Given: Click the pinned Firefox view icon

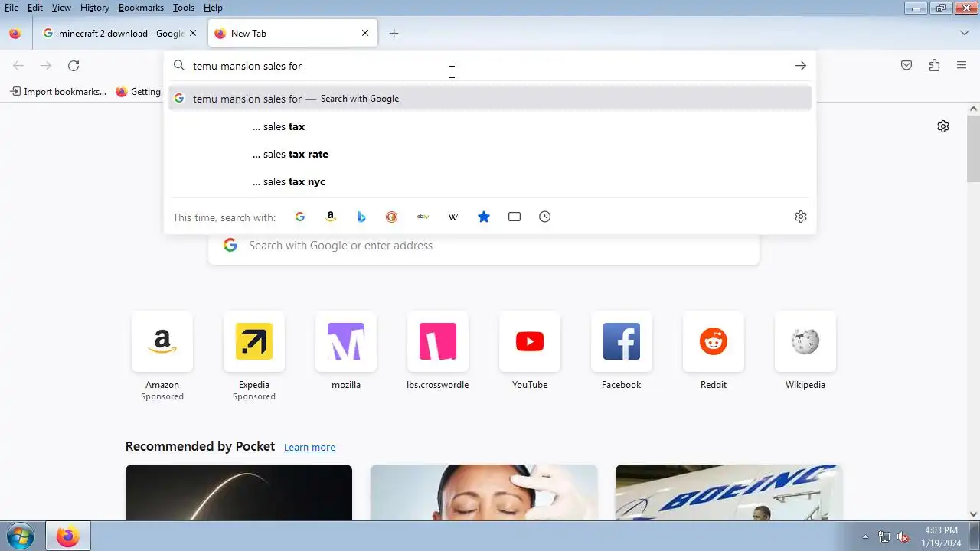Looking at the screenshot, I should pyautogui.click(x=15, y=33).
